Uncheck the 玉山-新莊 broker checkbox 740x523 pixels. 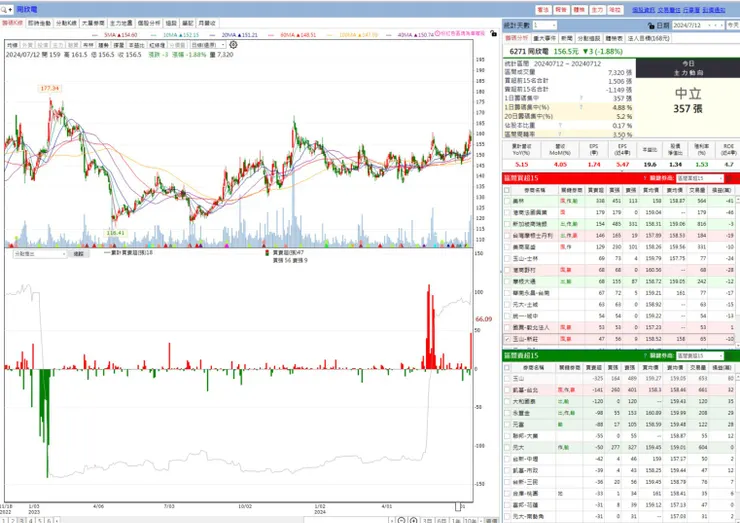pos(507,339)
